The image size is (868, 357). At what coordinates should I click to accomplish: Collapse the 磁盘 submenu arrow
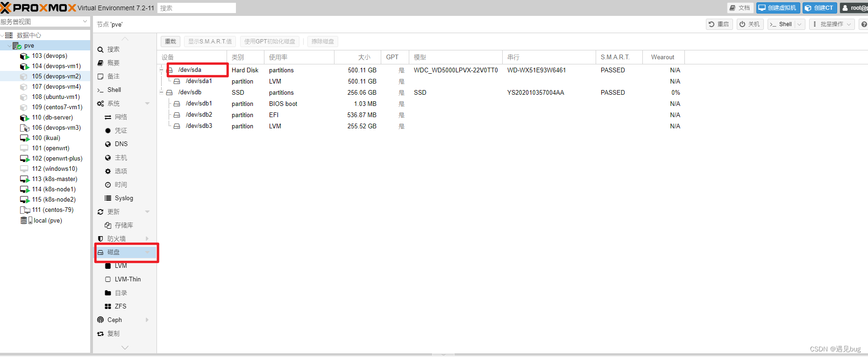(148, 252)
